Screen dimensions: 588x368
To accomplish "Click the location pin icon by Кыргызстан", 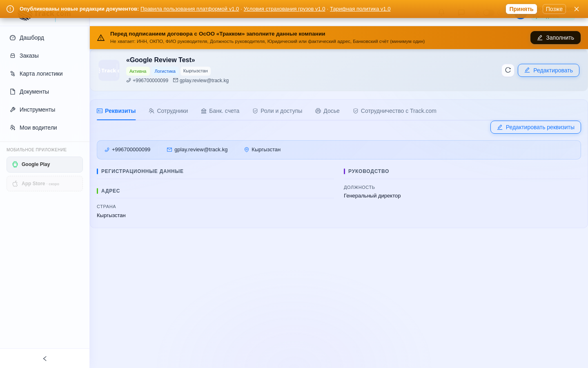I will pos(247,150).
